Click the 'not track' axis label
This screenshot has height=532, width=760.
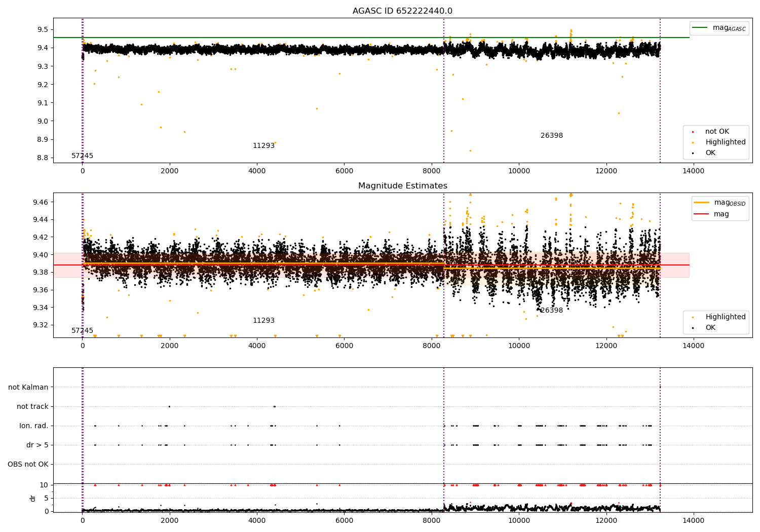[32, 407]
